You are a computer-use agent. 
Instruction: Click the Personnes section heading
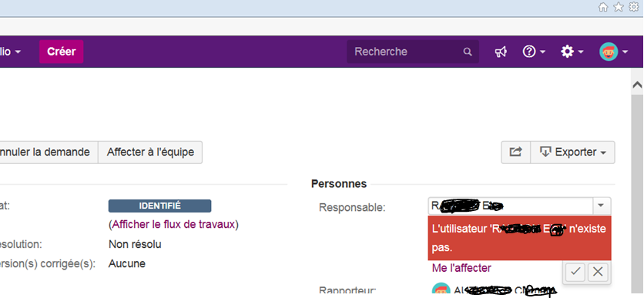[x=339, y=184]
